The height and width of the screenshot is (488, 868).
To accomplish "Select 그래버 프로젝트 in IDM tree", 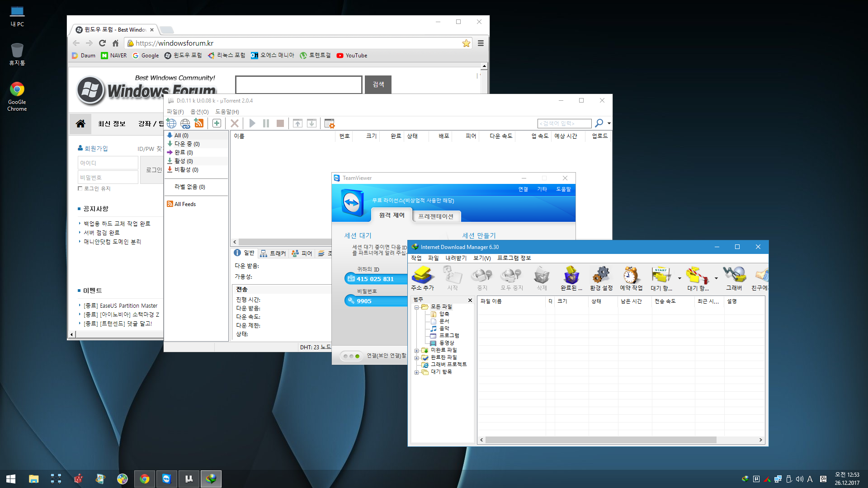I will pos(448,364).
